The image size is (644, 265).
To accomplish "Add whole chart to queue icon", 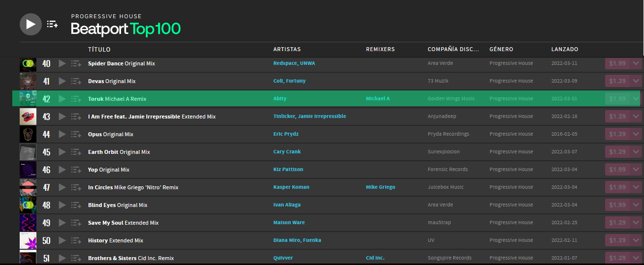I will point(52,24).
